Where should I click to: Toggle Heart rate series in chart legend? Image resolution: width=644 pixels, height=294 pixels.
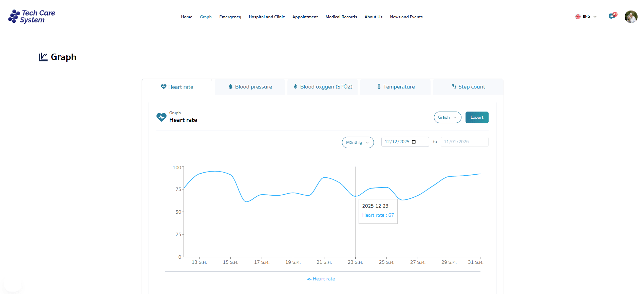click(x=321, y=279)
